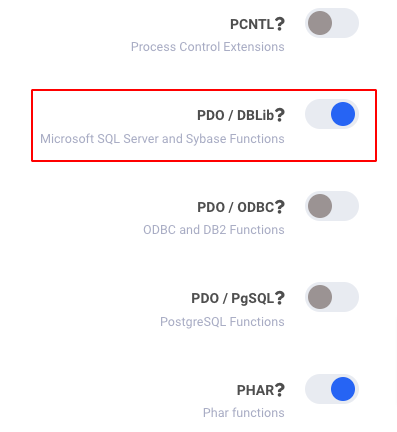Disable the PDO / DBLib toggle
The height and width of the screenshot is (432, 397).
[x=332, y=114]
